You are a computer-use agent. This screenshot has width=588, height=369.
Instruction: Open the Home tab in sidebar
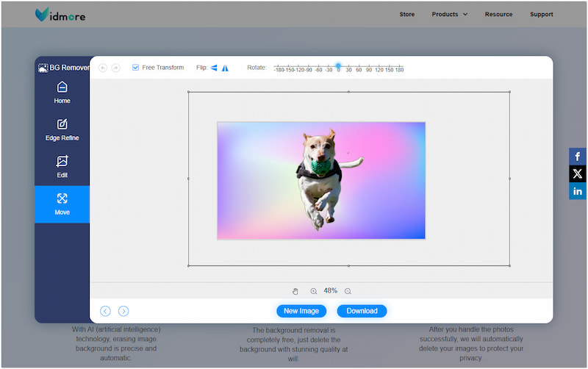pyautogui.click(x=62, y=92)
